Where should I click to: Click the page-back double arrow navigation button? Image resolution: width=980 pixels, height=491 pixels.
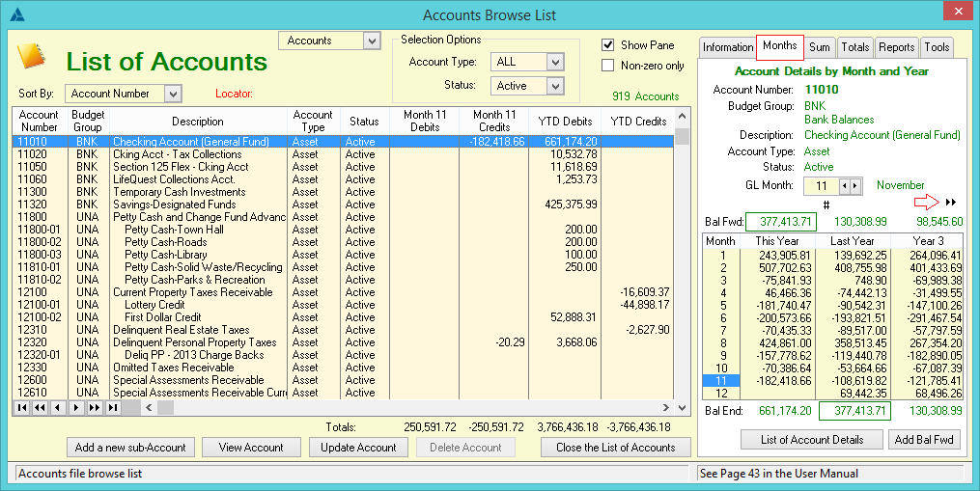click(x=40, y=408)
